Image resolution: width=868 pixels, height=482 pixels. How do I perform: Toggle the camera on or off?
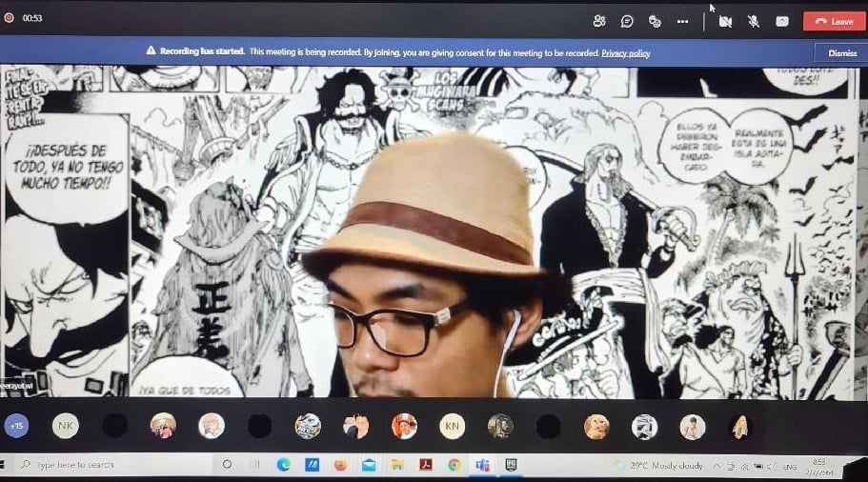pyautogui.click(x=725, y=22)
